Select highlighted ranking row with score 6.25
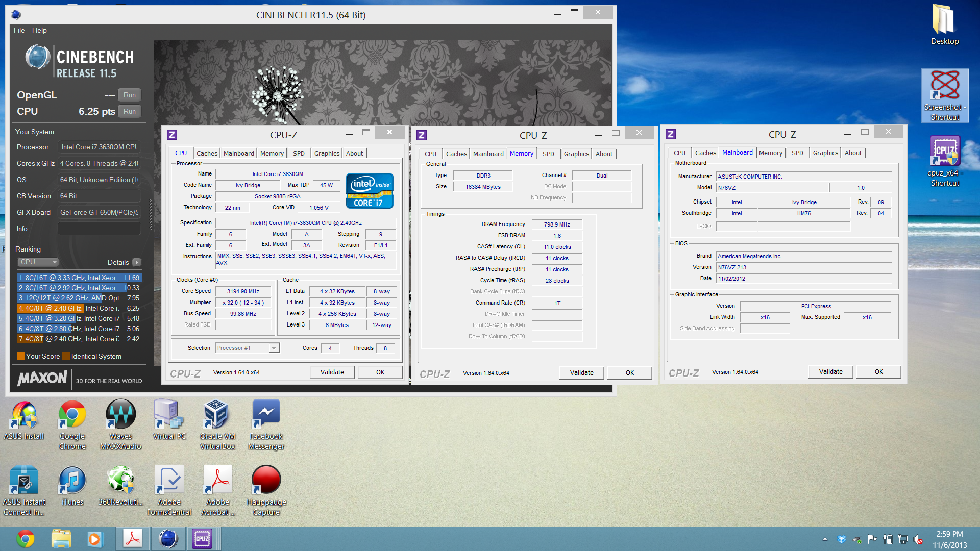 point(79,308)
